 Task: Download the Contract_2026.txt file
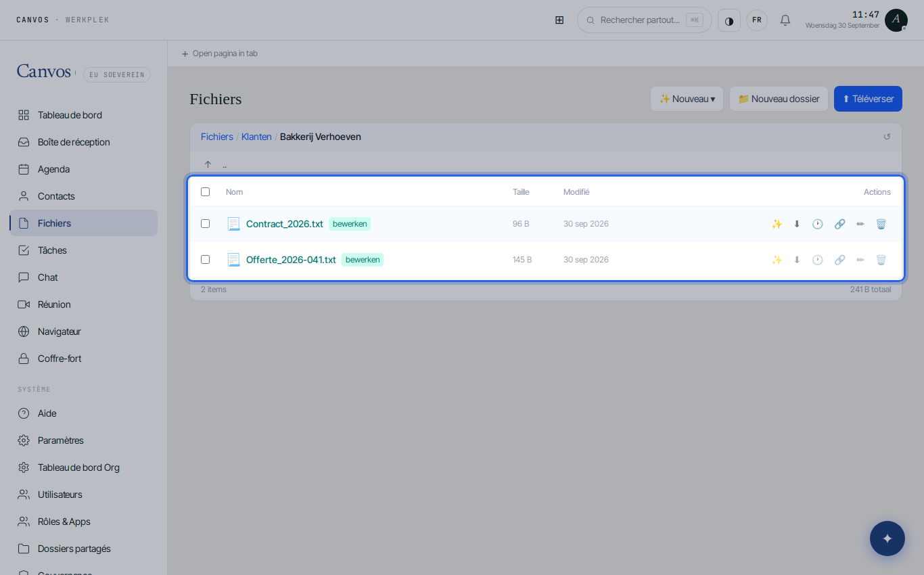coord(797,224)
